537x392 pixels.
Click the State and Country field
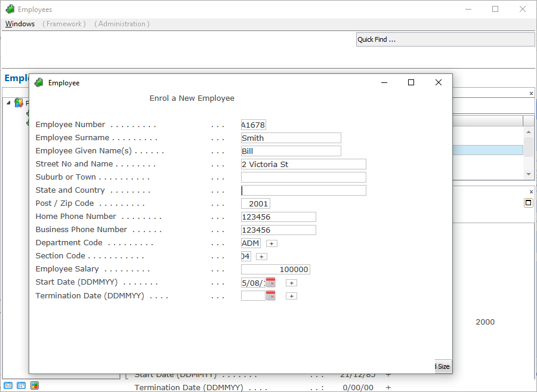point(304,190)
